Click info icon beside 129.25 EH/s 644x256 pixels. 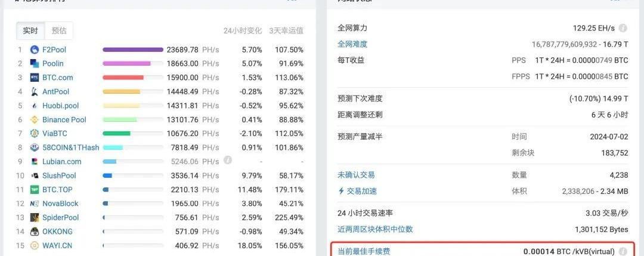pos(623,28)
